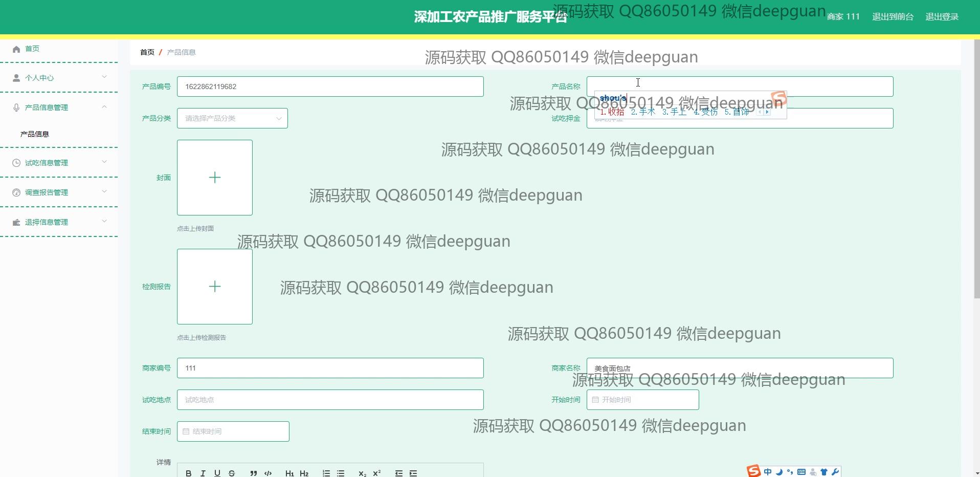
Task: Expand the 试吃信息管理 sidebar menu
Action: [59, 163]
